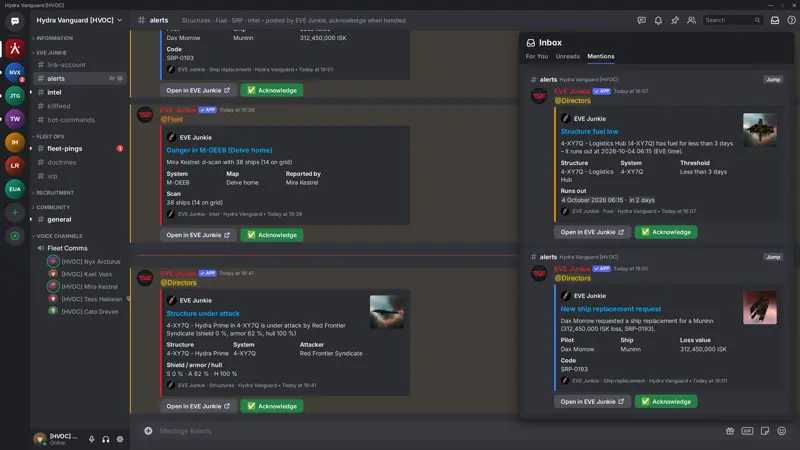Open the Structure under attack thumbnail image
This screenshot has height=450, width=800.
386,312
